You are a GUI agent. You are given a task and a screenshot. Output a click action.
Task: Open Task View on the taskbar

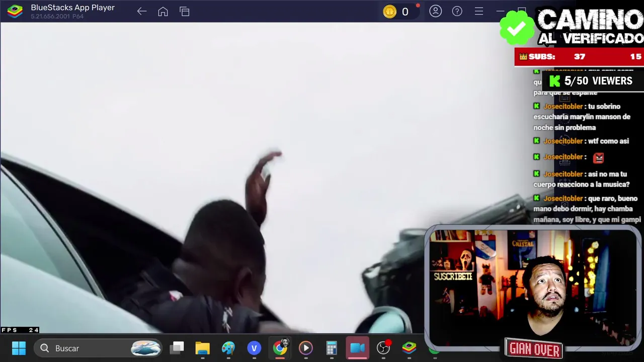tap(177, 348)
